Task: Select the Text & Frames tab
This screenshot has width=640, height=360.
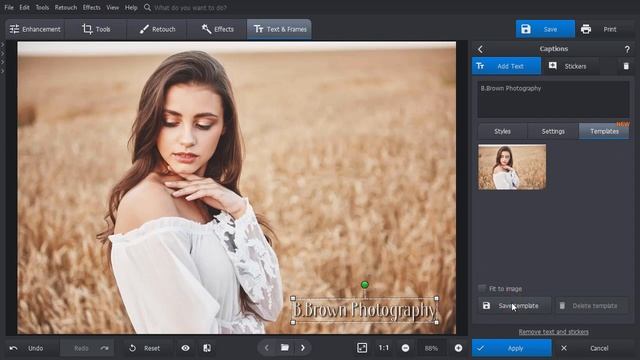Action: (279, 29)
